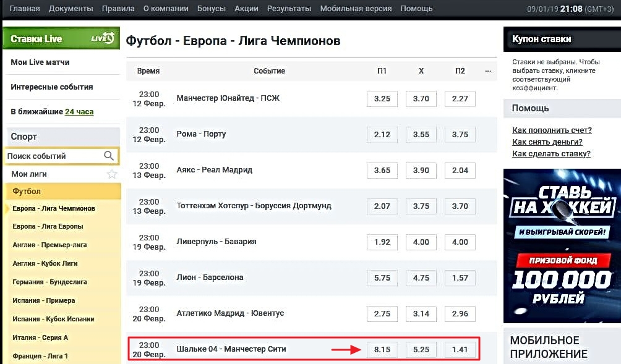Open the hockey 100 000 рублей promo banner
This screenshot has height=364, width=621.
coord(562,246)
